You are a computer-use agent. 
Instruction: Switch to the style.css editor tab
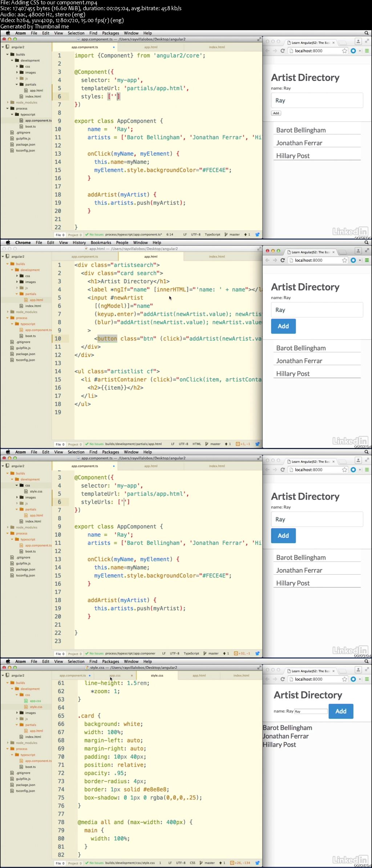coord(157,676)
